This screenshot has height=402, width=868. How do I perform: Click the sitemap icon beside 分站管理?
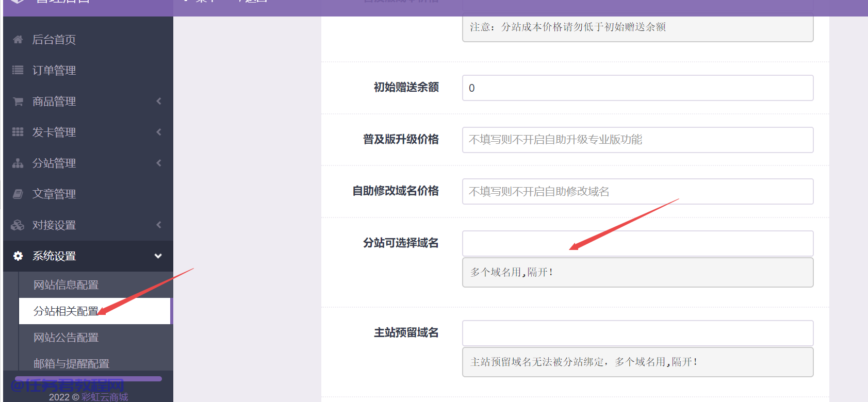click(18, 163)
